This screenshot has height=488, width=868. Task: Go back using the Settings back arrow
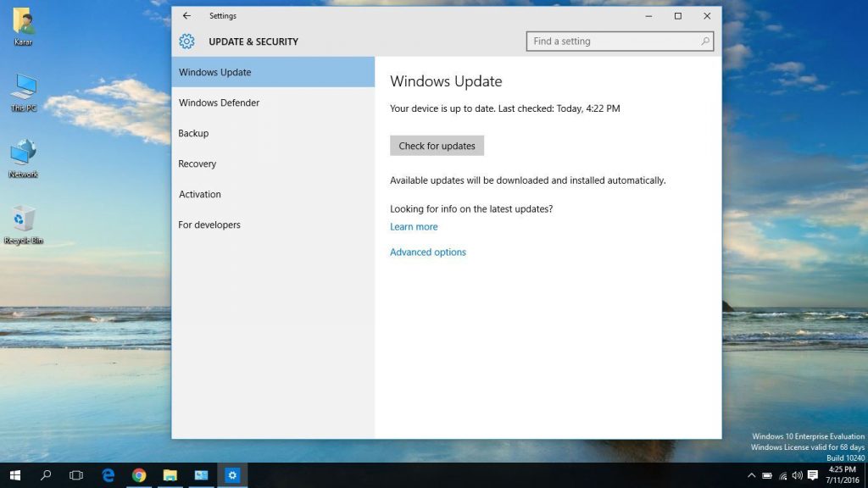pos(186,15)
